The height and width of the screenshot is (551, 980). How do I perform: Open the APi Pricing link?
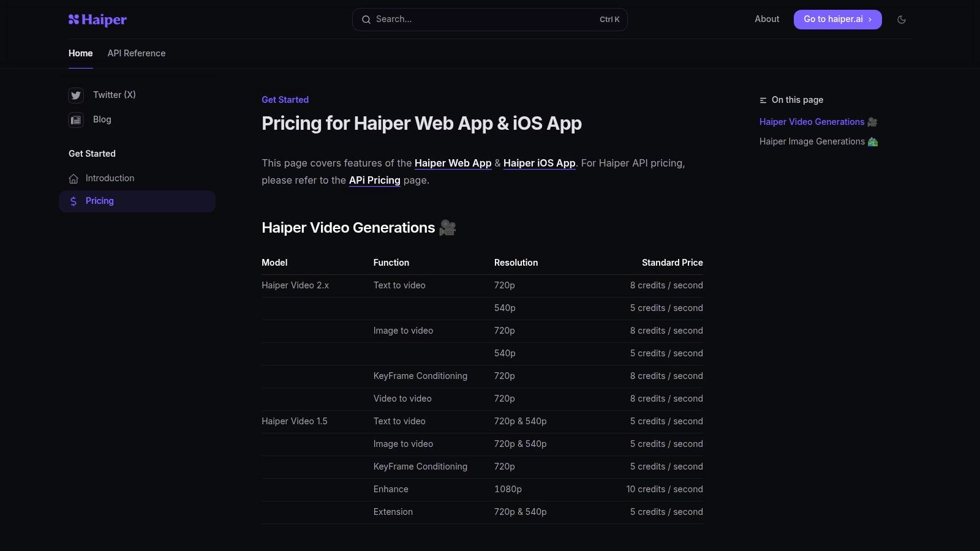point(374,180)
